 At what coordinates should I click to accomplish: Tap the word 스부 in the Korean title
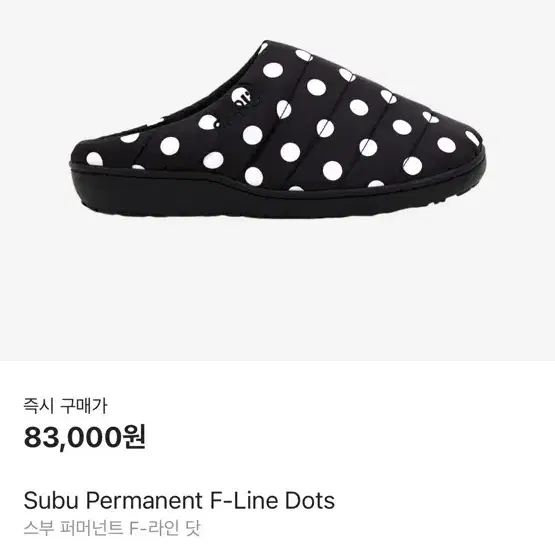click(39, 528)
